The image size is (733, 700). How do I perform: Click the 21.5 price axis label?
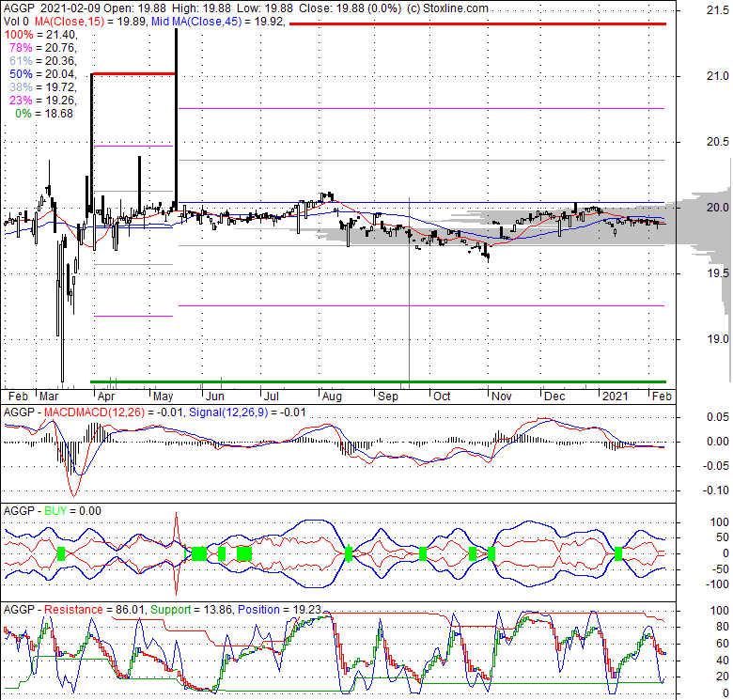click(718, 9)
